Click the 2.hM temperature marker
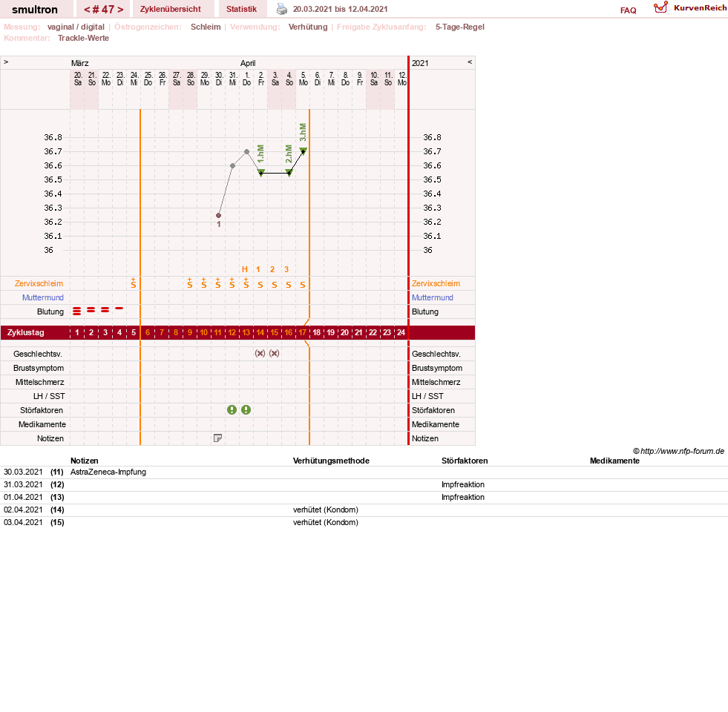728x712 pixels. pyautogui.click(x=289, y=173)
